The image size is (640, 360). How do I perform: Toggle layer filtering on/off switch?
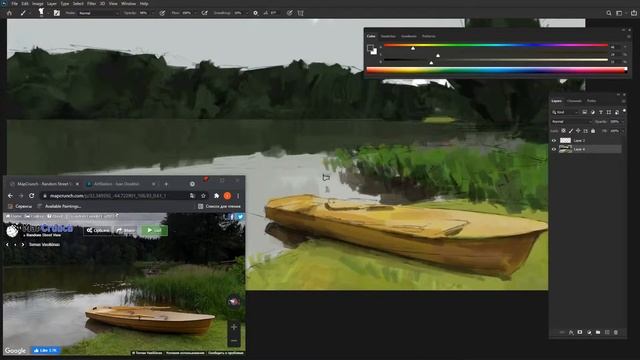coord(624,111)
